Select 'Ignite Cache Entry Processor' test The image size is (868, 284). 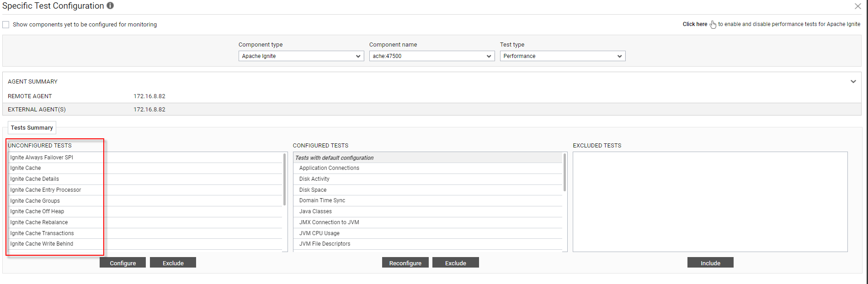(145, 190)
